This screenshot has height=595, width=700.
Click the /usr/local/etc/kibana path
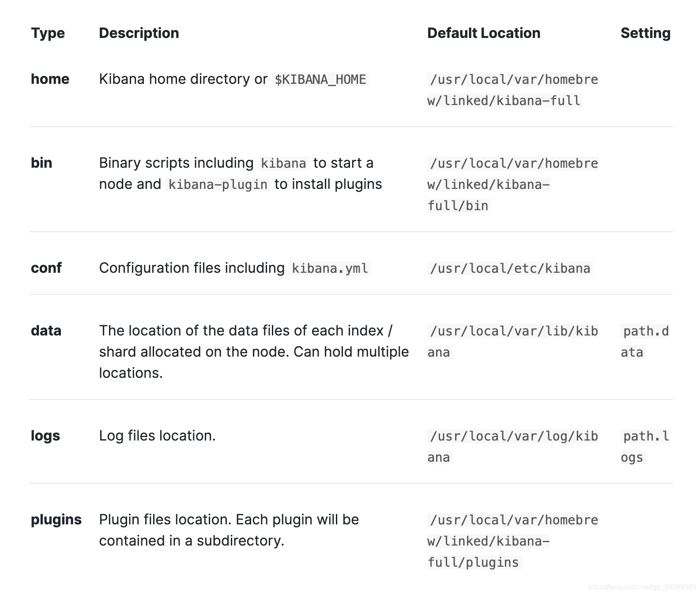[x=510, y=268]
